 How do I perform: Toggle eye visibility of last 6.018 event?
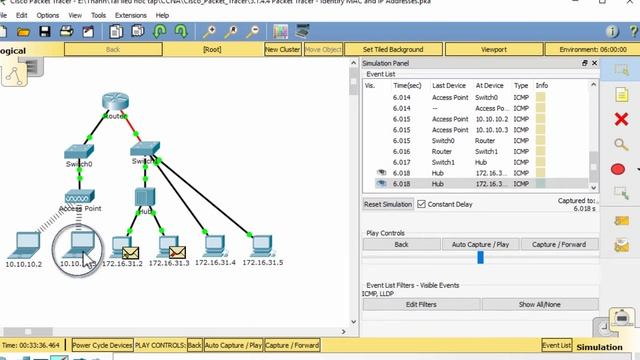tap(381, 184)
